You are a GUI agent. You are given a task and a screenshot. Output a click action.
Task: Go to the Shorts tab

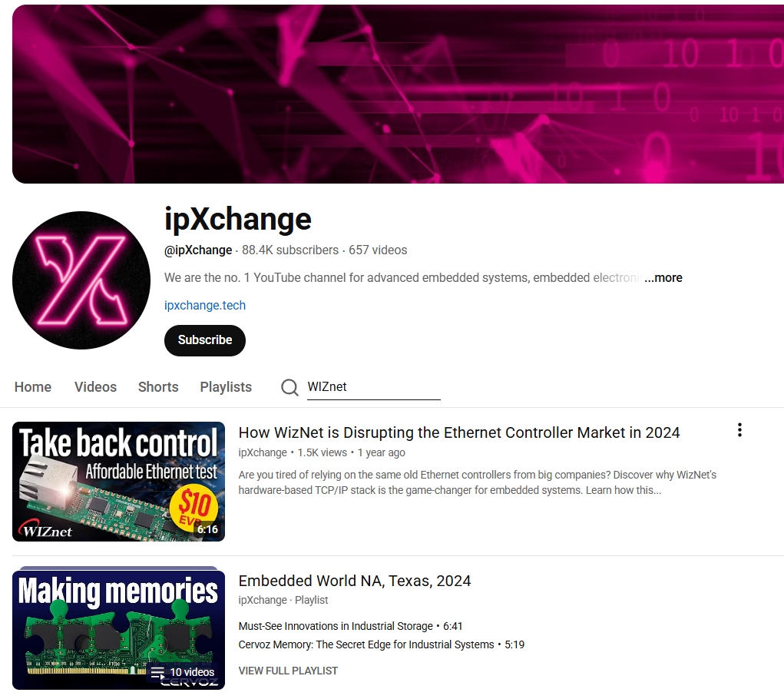tap(158, 387)
